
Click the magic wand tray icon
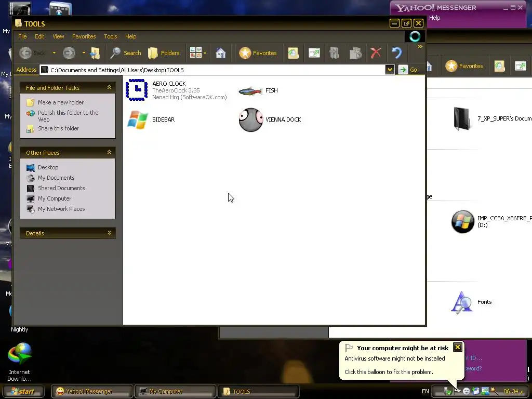(494, 391)
